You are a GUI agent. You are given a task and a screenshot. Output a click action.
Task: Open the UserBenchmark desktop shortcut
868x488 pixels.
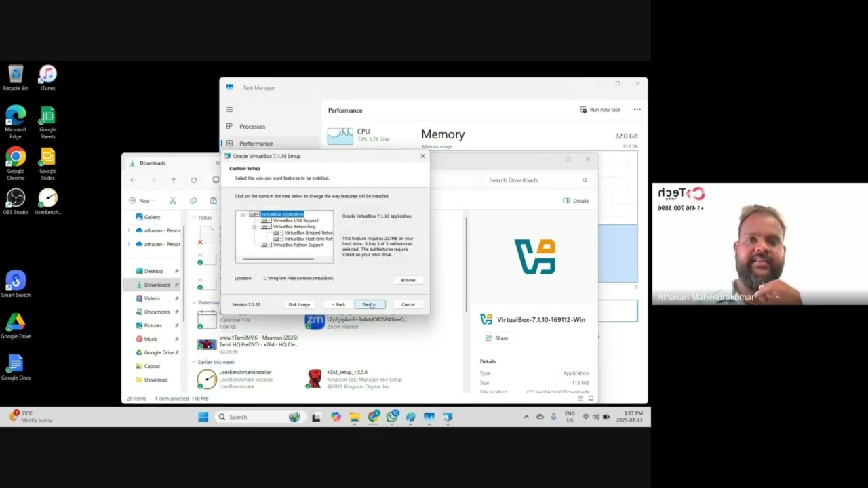point(47,201)
